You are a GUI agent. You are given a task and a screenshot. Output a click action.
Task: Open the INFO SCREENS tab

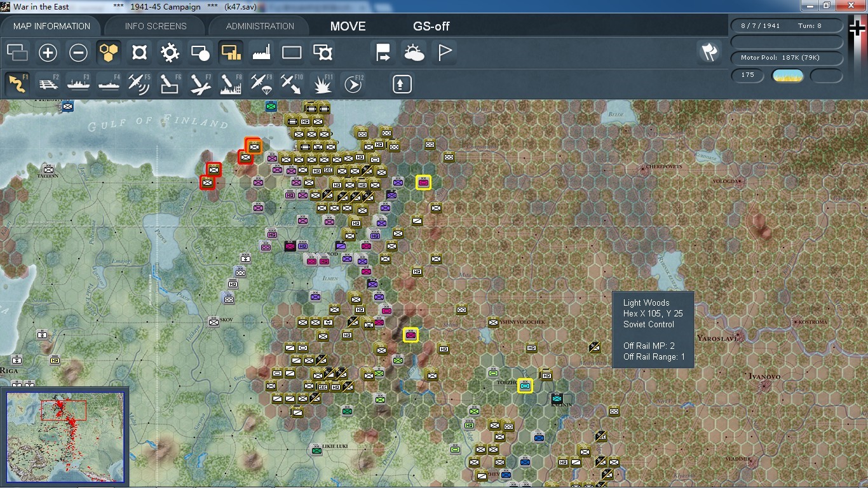(156, 26)
